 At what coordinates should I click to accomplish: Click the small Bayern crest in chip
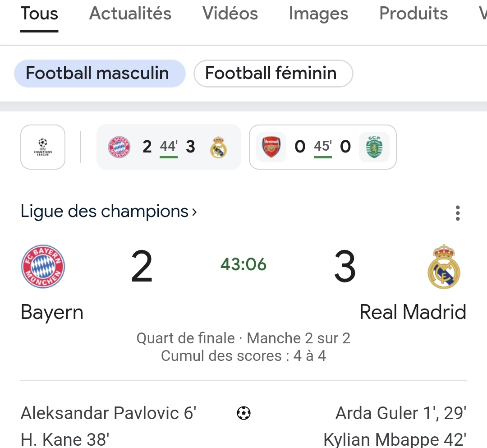[x=119, y=147]
